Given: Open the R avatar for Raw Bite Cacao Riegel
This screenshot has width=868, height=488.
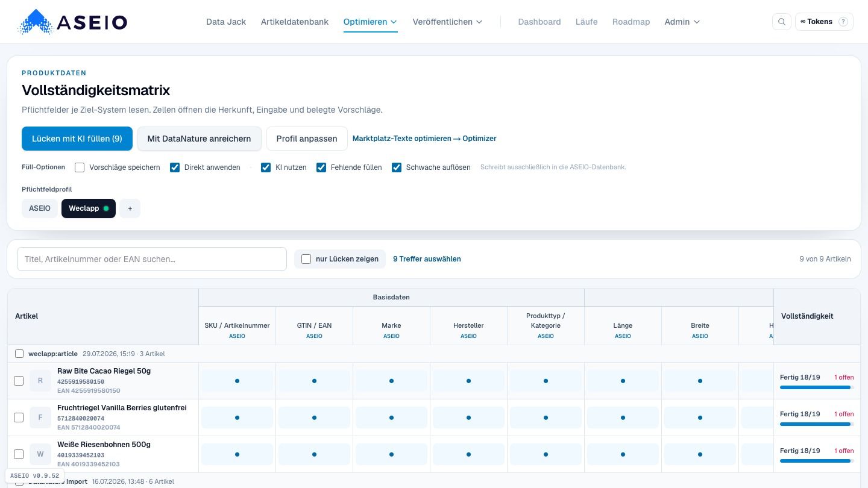Looking at the screenshot, I should click(40, 381).
